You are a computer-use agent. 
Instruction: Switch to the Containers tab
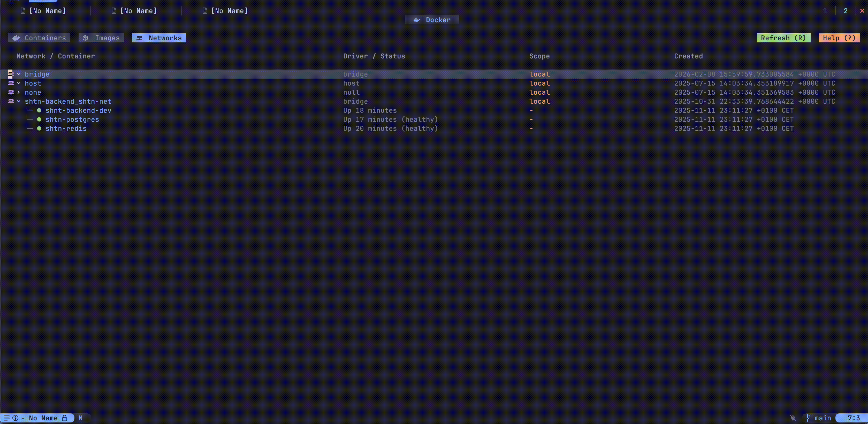pyautogui.click(x=40, y=38)
